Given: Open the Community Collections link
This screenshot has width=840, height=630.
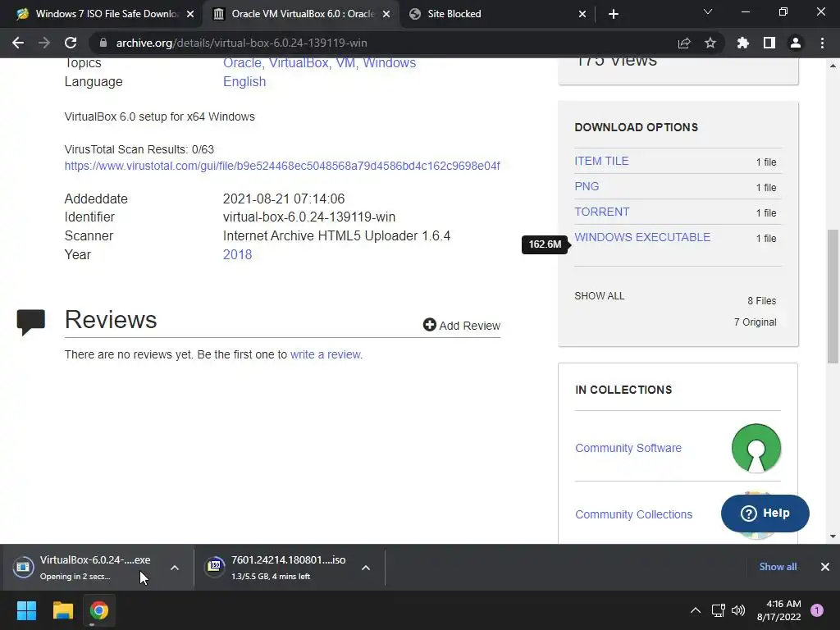Looking at the screenshot, I should point(634,514).
